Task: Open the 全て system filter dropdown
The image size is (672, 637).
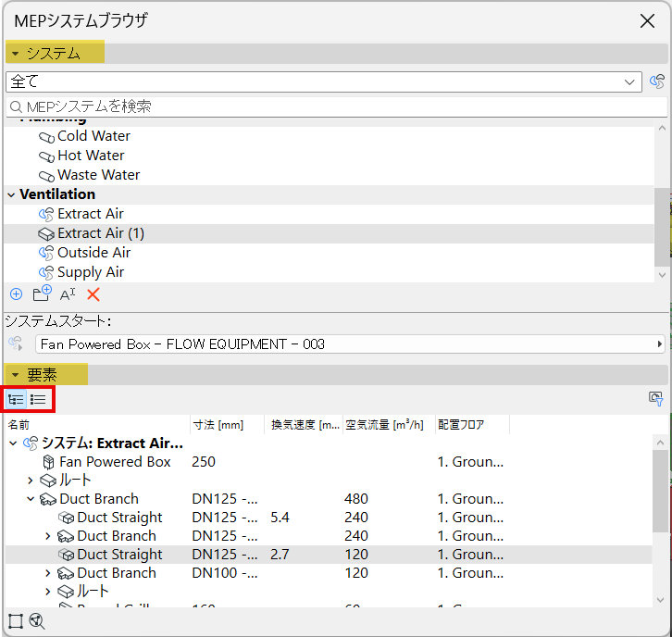Action: click(x=324, y=81)
